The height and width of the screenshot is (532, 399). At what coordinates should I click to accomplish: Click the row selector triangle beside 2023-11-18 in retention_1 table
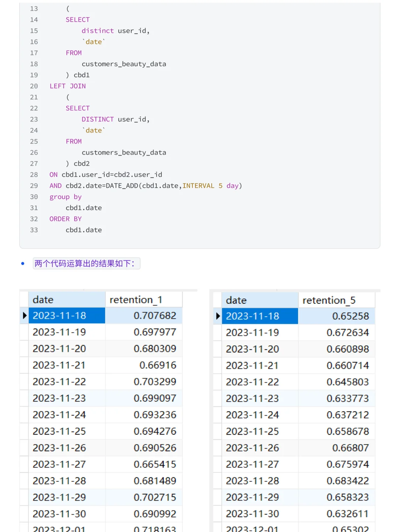[24, 316]
